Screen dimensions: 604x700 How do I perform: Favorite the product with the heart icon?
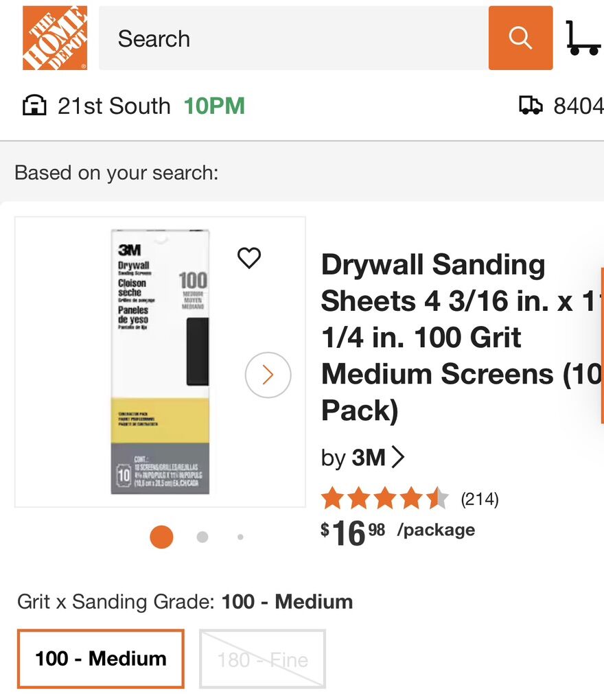click(x=249, y=258)
